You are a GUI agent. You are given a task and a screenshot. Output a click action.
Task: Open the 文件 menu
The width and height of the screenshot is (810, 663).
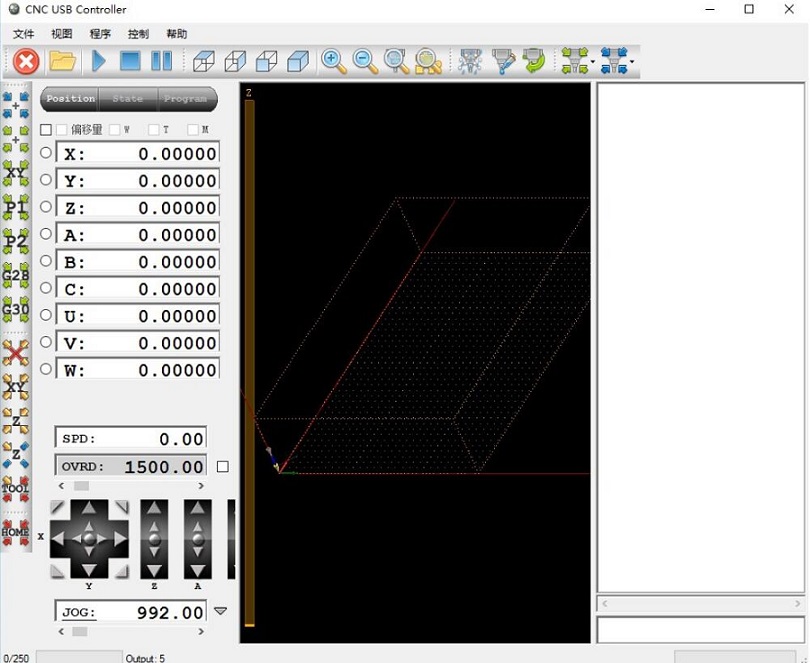pyautogui.click(x=24, y=34)
